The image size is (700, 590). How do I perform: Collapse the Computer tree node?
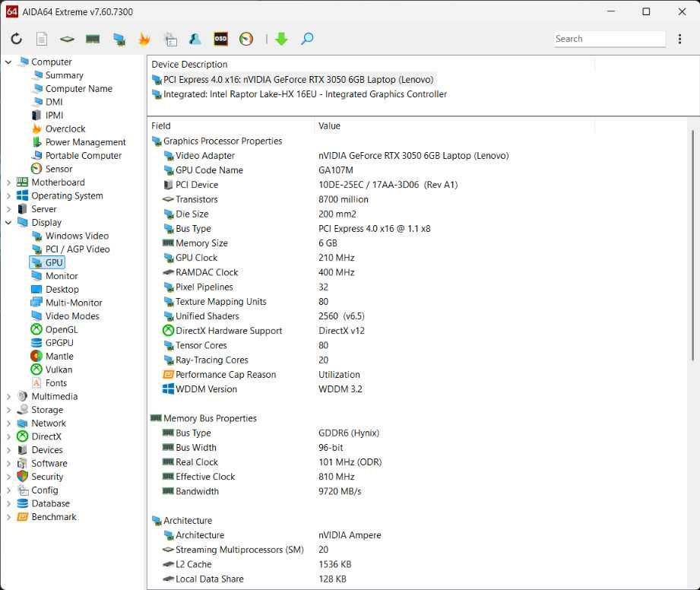[8, 62]
